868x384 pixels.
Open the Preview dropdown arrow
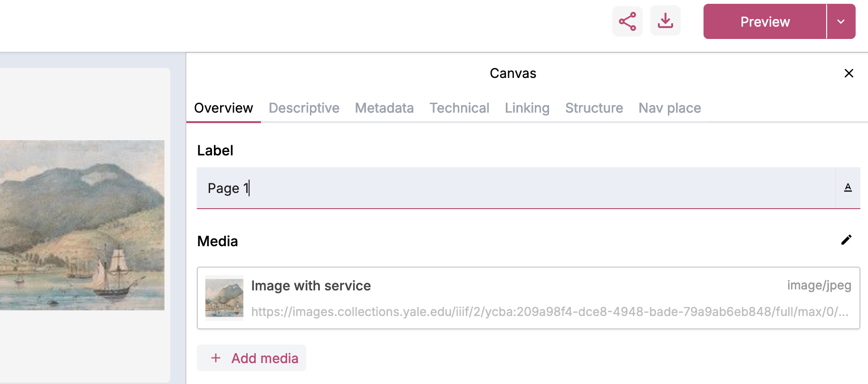(x=841, y=21)
